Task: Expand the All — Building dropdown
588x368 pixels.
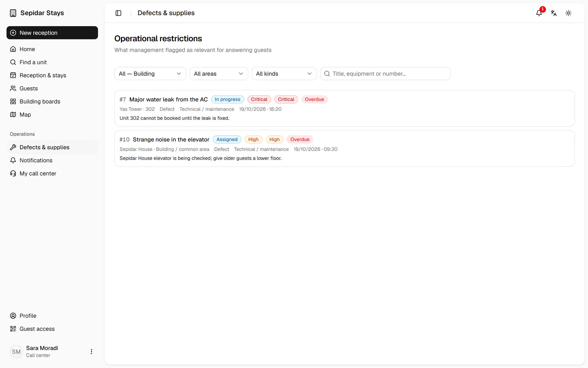Action: (x=150, y=74)
